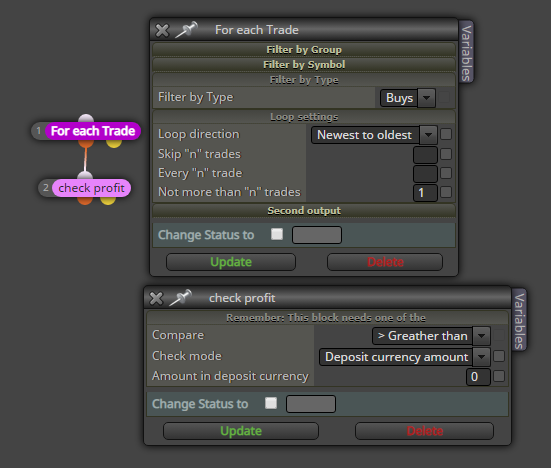Toggle checkbox beside Amount in deposit currency
Screen dimensions: 551x468
point(499,376)
